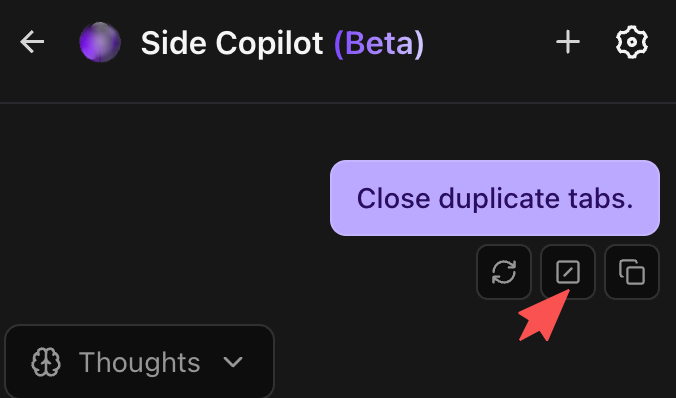Screen dimensions: 676x398
Task: Toggle the Thoughts section open
Action: (139, 361)
